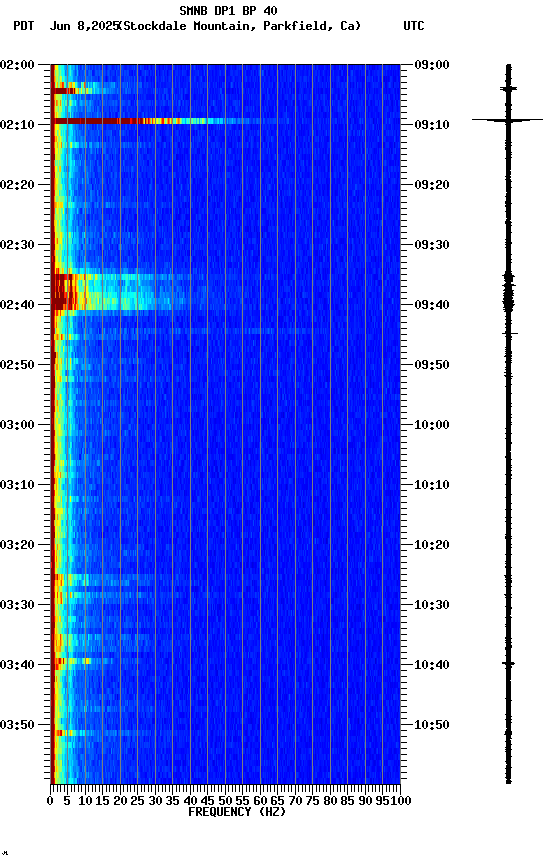552x864 pixels.
Task: Click the PDT time label 02:10
Action: coord(17,125)
